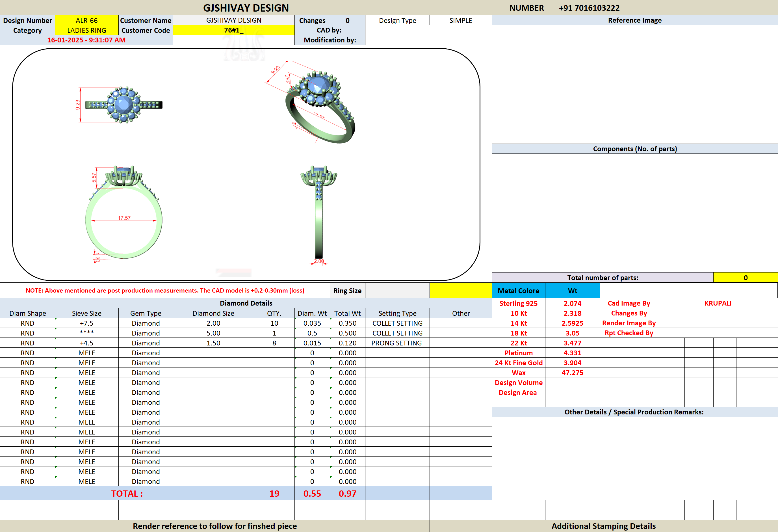Select the Sterling 925 weight value 2.074
This screenshot has height=532, width=778.
point(573,303)
